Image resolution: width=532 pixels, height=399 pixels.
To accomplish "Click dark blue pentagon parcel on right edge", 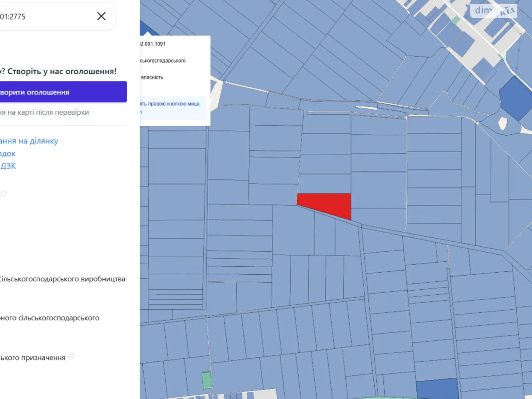I will (x=515, y=98).
